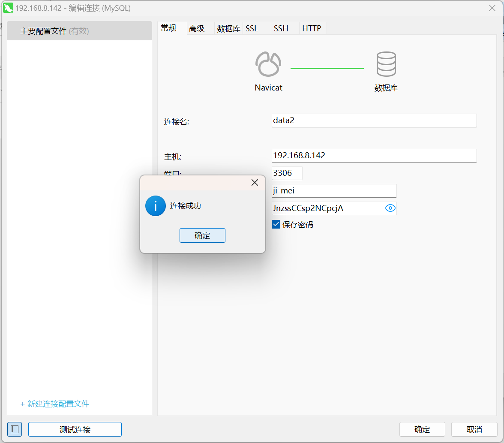
Task: Select the HTTP tab
Action: (x=312, y=29)
